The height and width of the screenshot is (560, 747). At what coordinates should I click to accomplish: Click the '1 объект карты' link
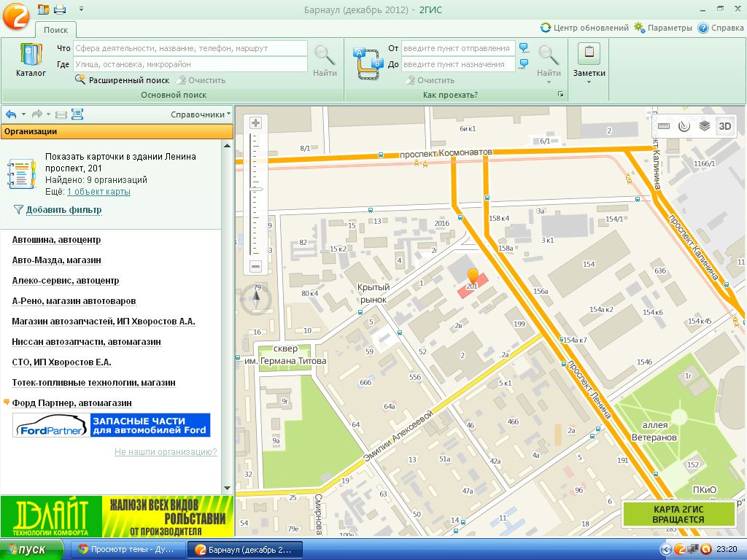point(98,192)
